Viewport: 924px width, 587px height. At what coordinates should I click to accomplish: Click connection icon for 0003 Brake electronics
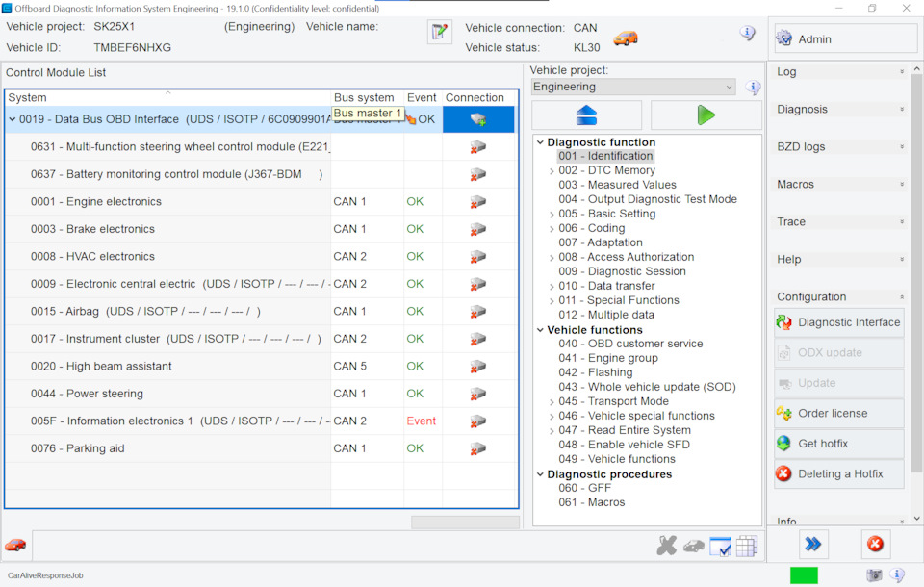[x=478, y=229]
